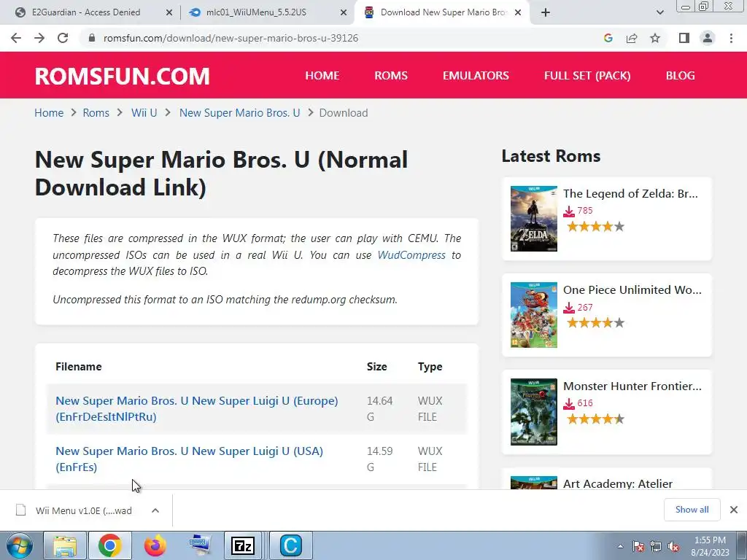
Task: Download the USA EnFrEs file link
Action: (x=189, y=459)
